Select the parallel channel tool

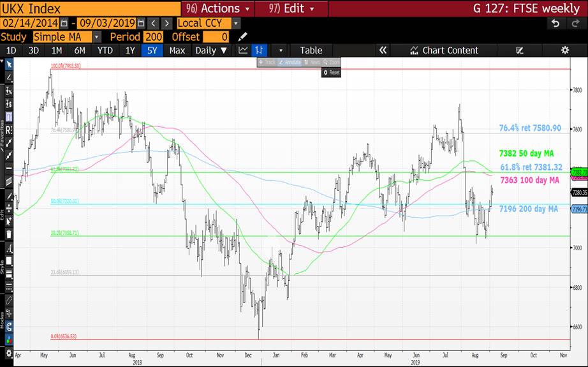9,182
